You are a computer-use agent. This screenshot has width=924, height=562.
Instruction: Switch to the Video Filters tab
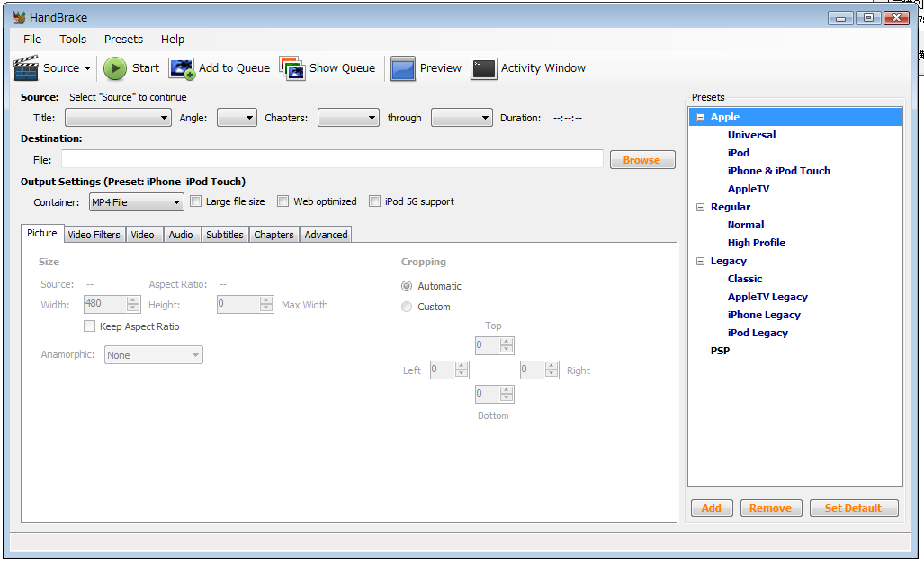[x=94, y=235]
